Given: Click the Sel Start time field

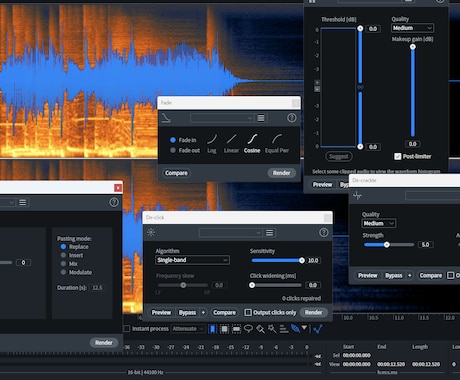Looking at the screenshot, I should coord(356,355).
